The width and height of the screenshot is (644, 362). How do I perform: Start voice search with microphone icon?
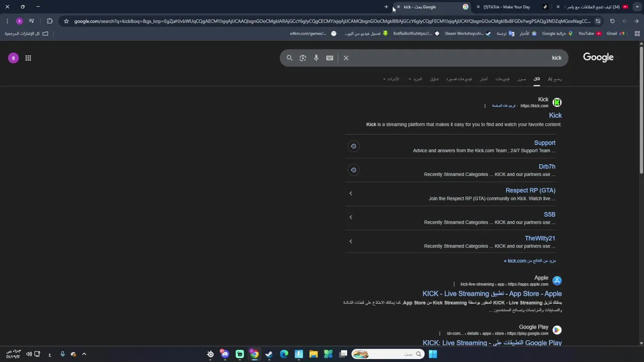click(316, 58)
